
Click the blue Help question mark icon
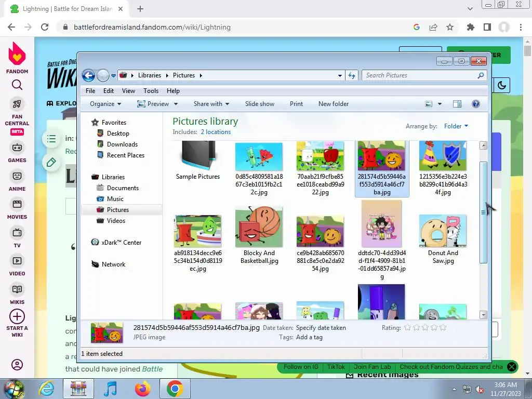476,104
